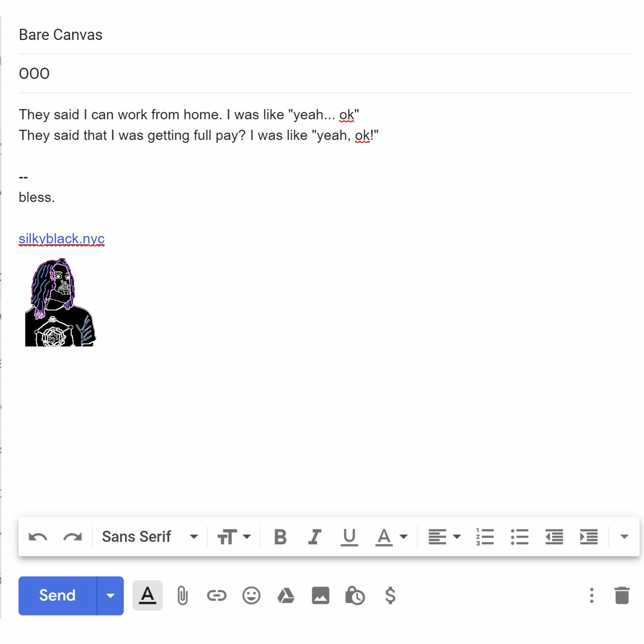Toggle confidential mode lock-clock icon
Screen dimensions: 644x644
tap(355, 596)
